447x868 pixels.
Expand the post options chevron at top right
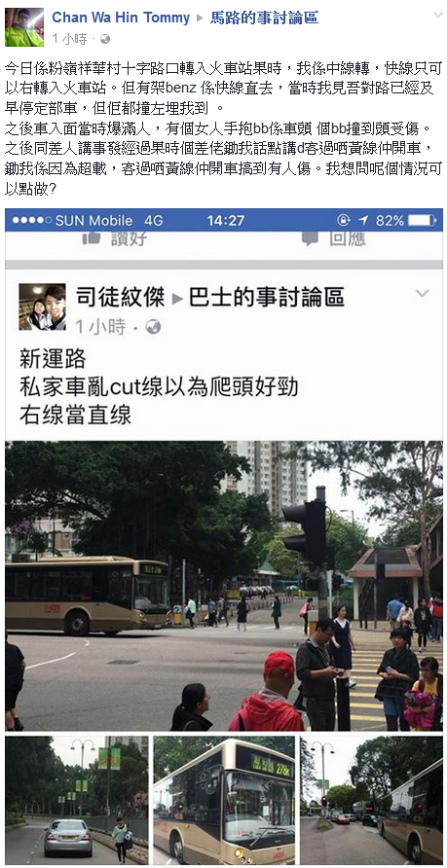[x=437, y=16]
